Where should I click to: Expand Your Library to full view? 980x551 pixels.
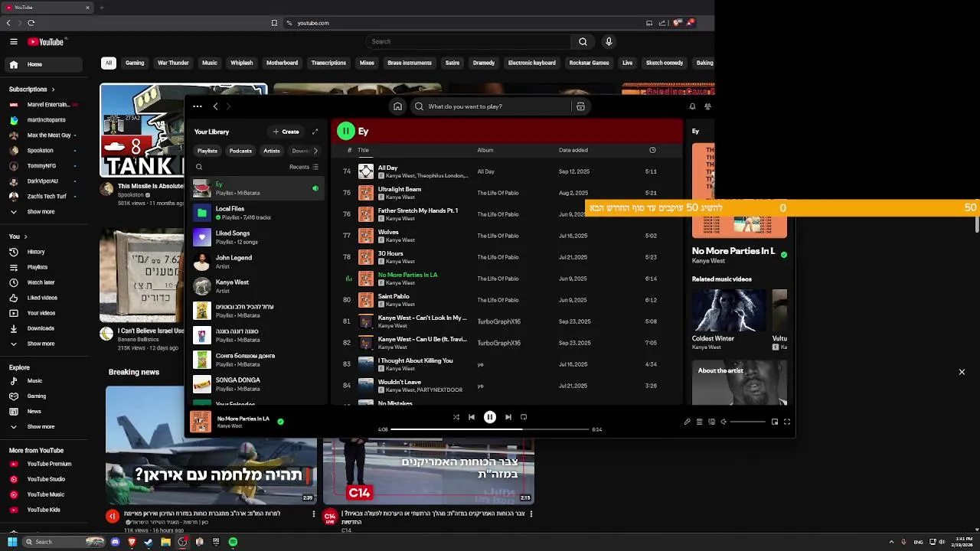[x=315, y=132]
